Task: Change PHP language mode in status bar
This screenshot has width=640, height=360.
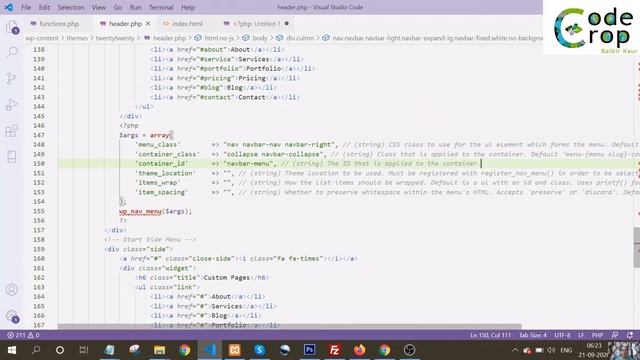Action: pos(598,335)
